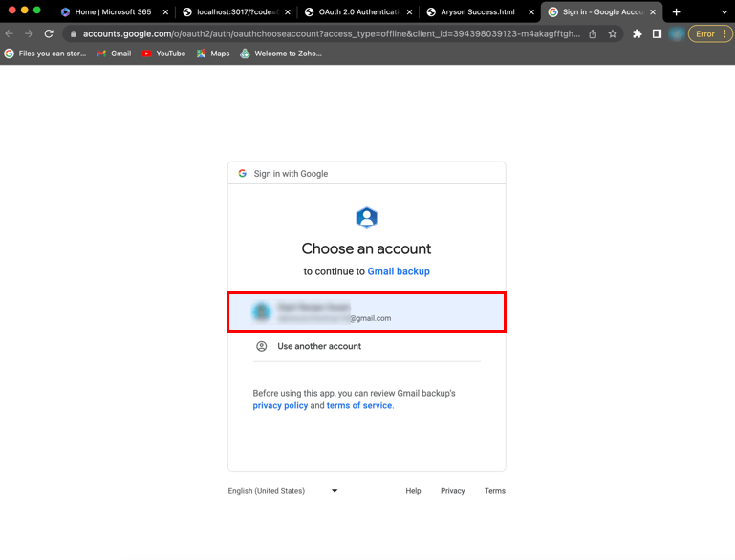Click the red macOS close window button
This screenshot has height=560, width=735.
12,10
